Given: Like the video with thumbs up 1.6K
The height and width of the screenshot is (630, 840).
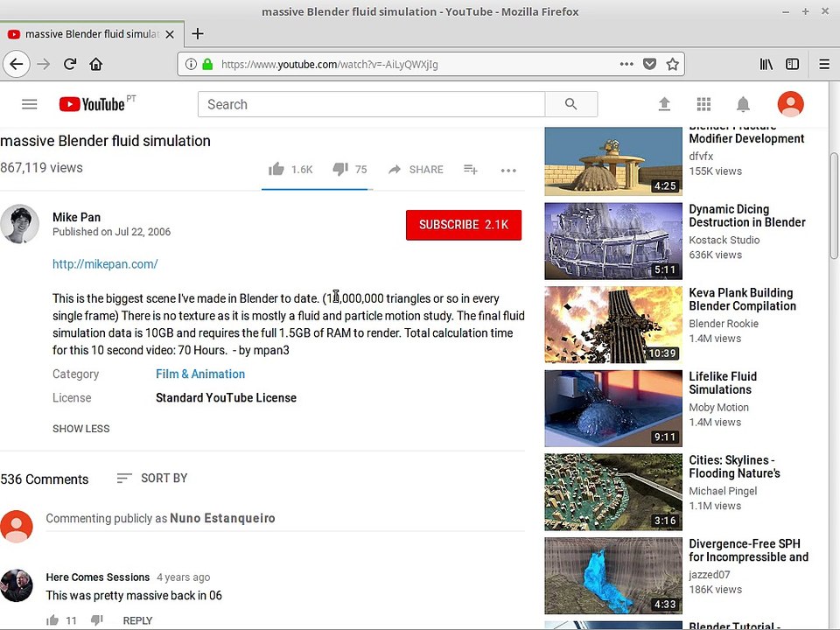Looking at the screenshot, I should [x=290, y=169].
